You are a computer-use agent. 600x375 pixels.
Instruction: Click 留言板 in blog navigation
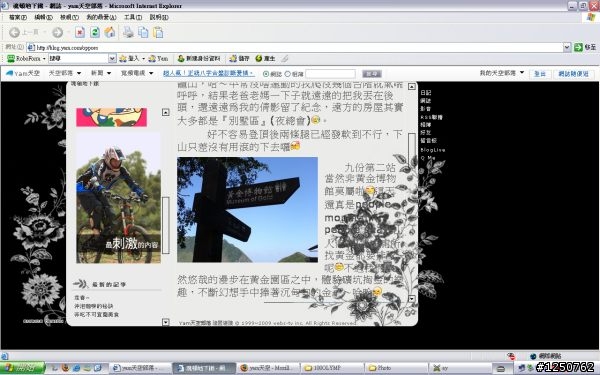click(x=428, y=140)
